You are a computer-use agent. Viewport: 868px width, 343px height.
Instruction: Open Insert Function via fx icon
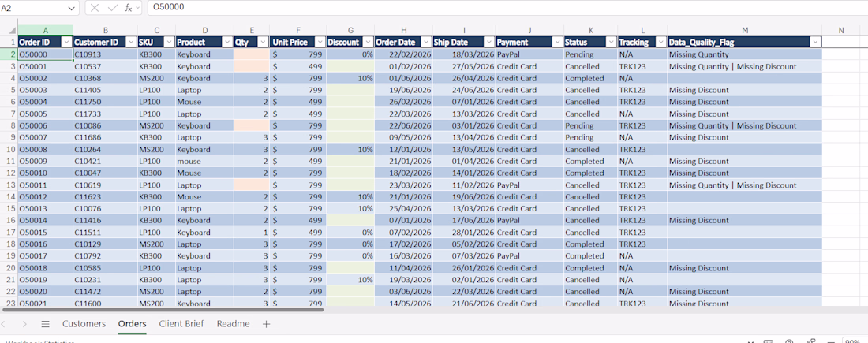(x=128, y=7)
